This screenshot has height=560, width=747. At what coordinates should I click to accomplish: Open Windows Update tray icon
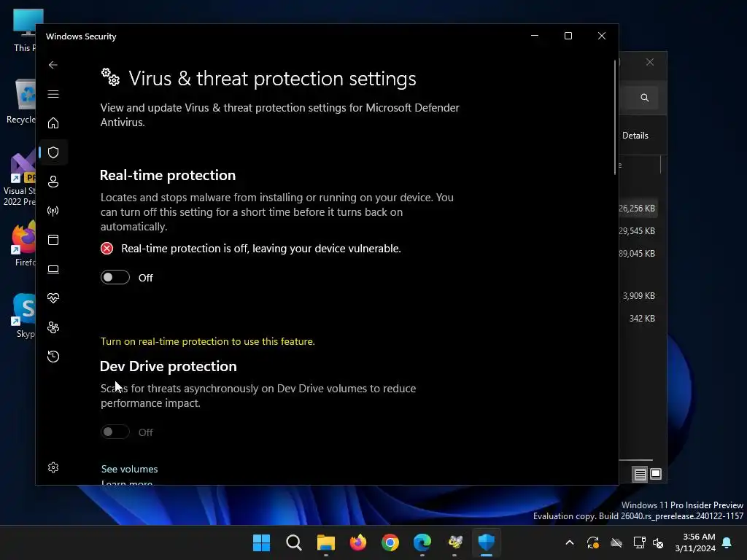(x=592, y=542)
